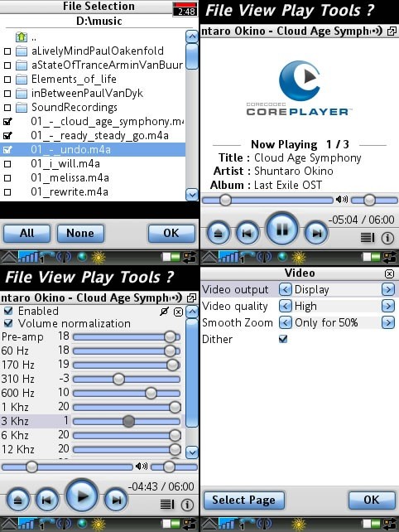Click the eject button in the equalizer screen
This screenshot has width=399, height=532.
click(x=18, y=500)
